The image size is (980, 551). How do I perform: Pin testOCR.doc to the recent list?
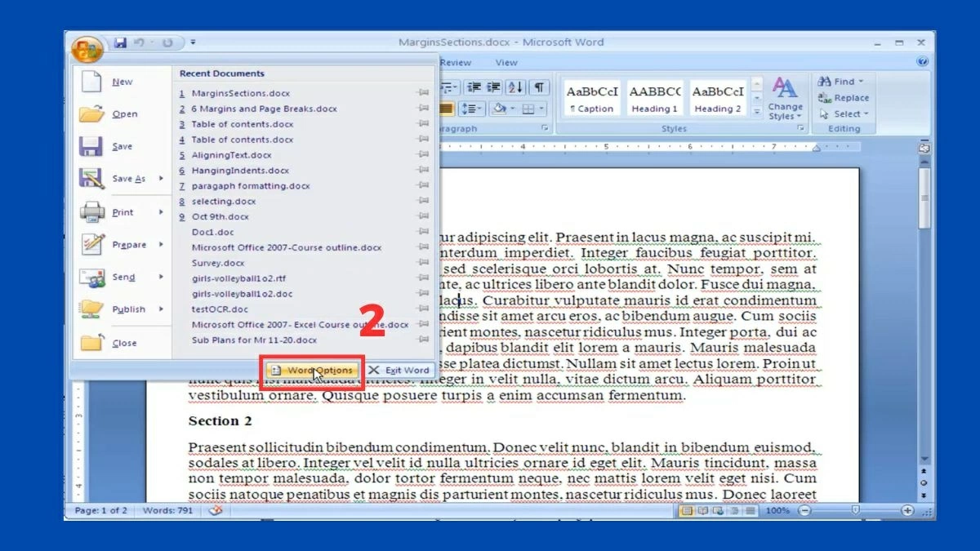tap(423, 309)
